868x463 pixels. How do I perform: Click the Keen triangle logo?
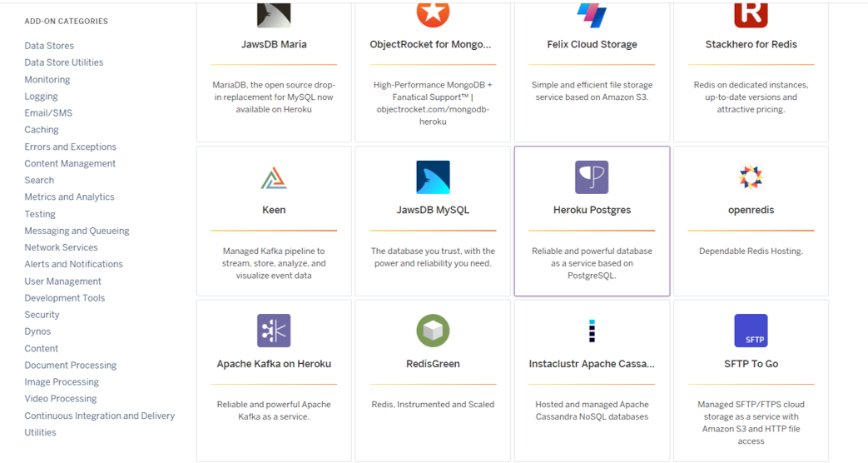[274, 178]
